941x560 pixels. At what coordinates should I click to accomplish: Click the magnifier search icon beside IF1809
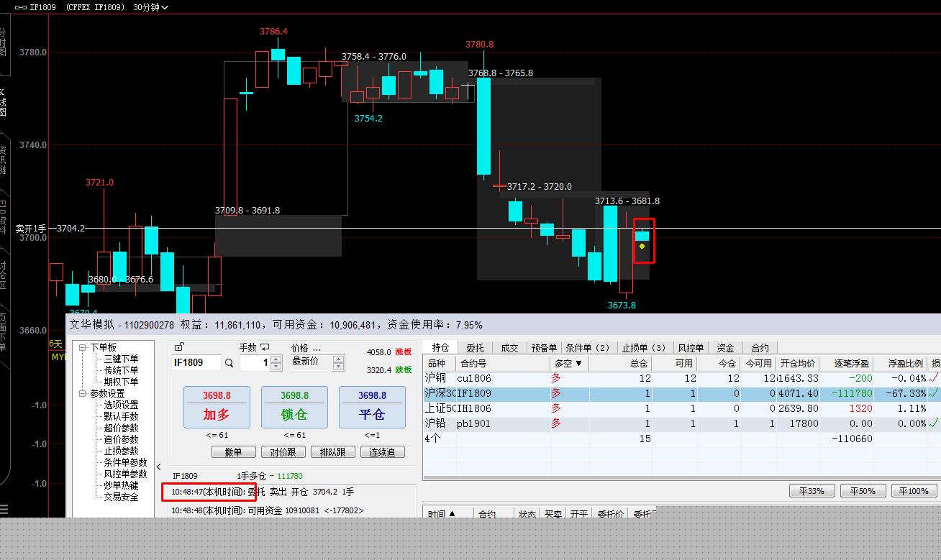(229, 364)
